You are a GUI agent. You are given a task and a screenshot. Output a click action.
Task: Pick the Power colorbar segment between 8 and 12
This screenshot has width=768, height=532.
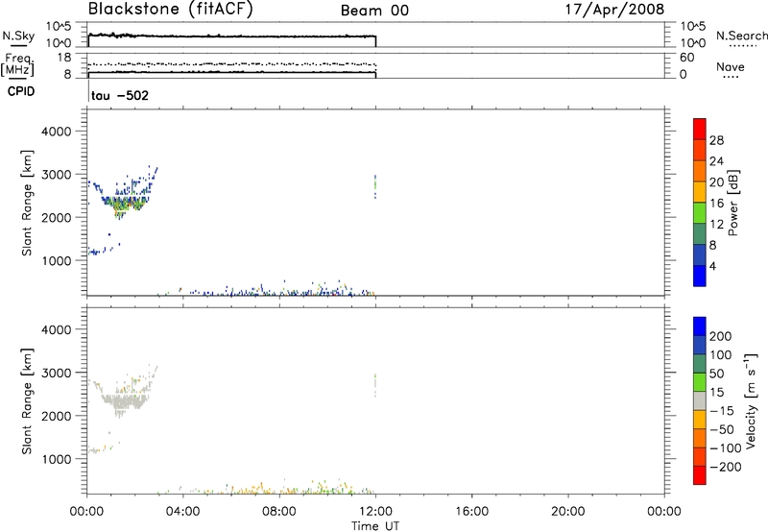[x=700, y=233]
